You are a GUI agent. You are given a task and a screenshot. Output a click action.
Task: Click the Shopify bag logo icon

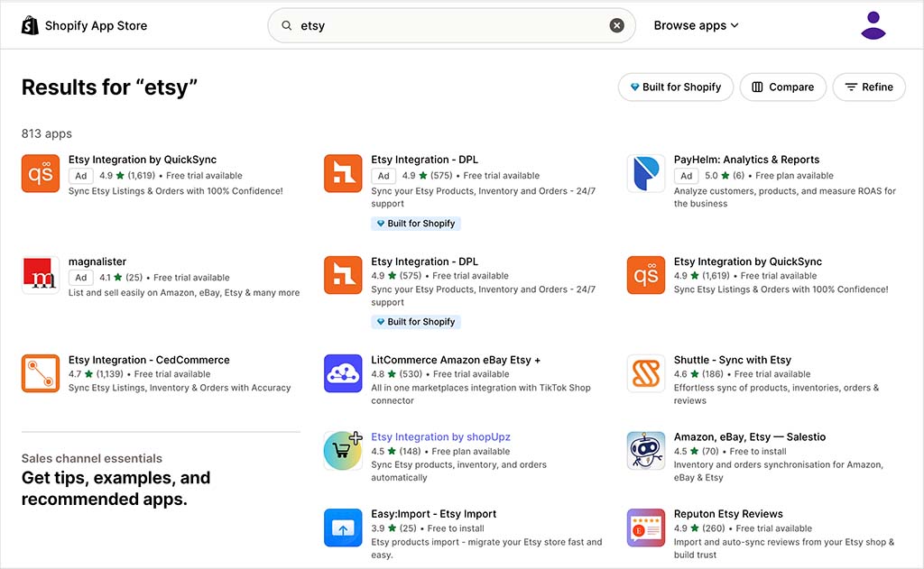click(x=30, y=25)
